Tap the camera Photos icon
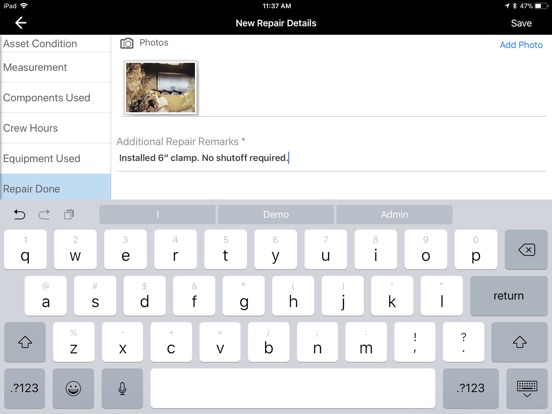The height and width of the screenshot is (414, 552). coord(127,43)
